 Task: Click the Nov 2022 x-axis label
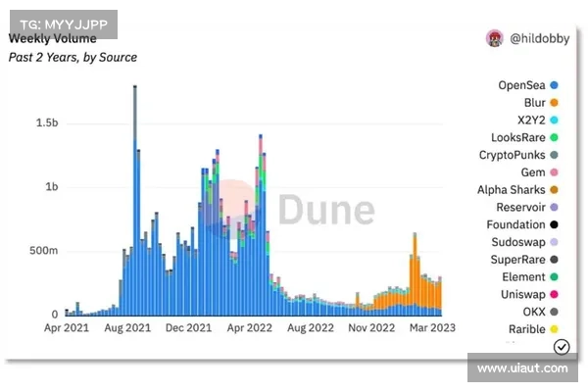pos(371,328)
